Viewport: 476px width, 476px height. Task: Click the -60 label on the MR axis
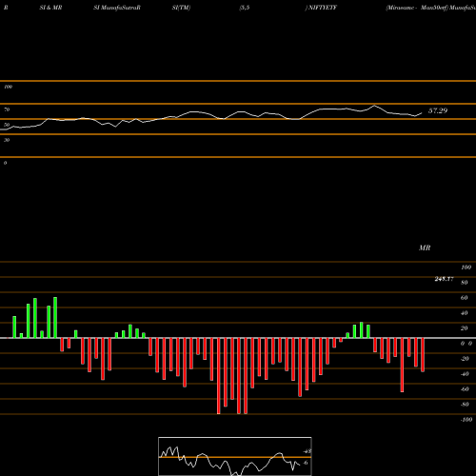(465, 389)
